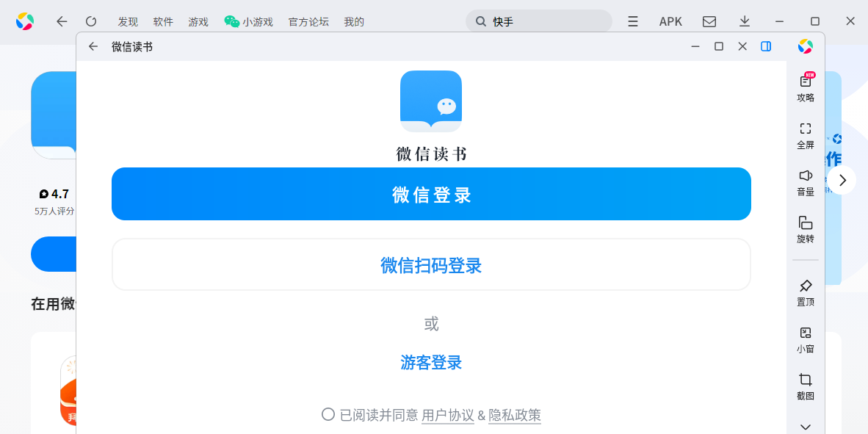Viewport: 868px width, 434px height.
Task: Open the 官方论坛 tab
Action: [x=308, y=22]
